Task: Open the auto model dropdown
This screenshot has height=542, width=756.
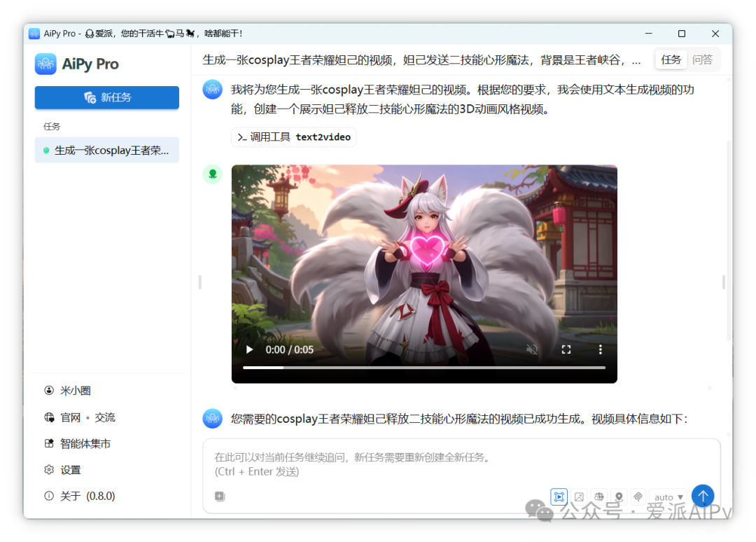Action: [668, 497]
